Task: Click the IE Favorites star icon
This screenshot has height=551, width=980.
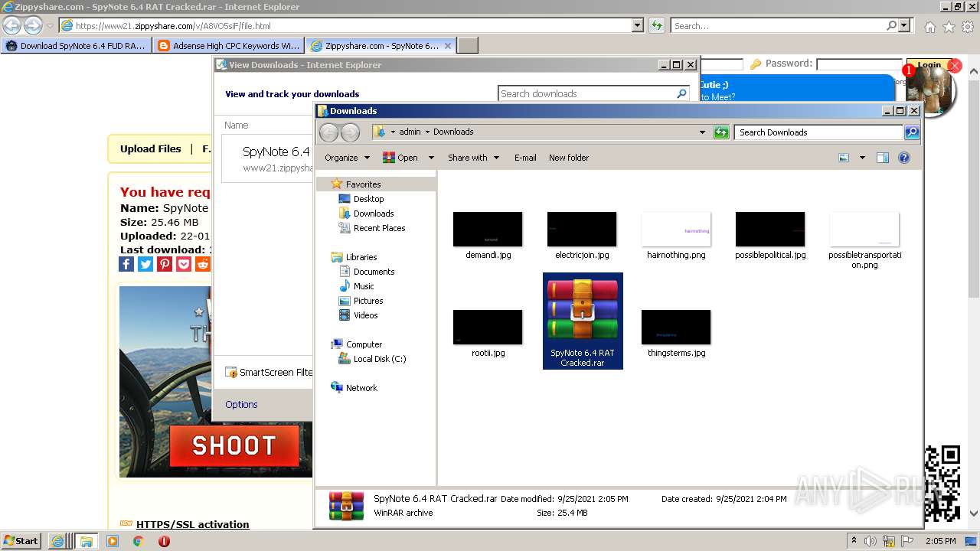Action: coord(949,27)
